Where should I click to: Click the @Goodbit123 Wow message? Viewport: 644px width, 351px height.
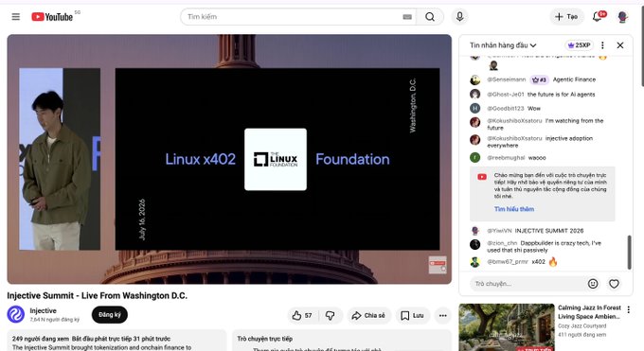(x=514, y=109)
